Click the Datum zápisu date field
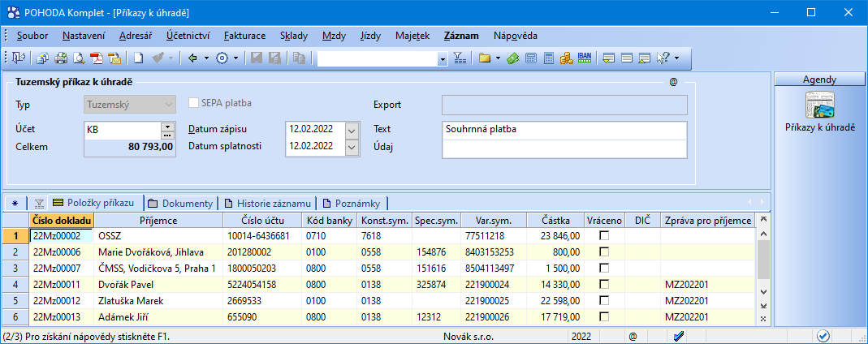This screenshot has width=868, height=344. click(x=315, y=131)
